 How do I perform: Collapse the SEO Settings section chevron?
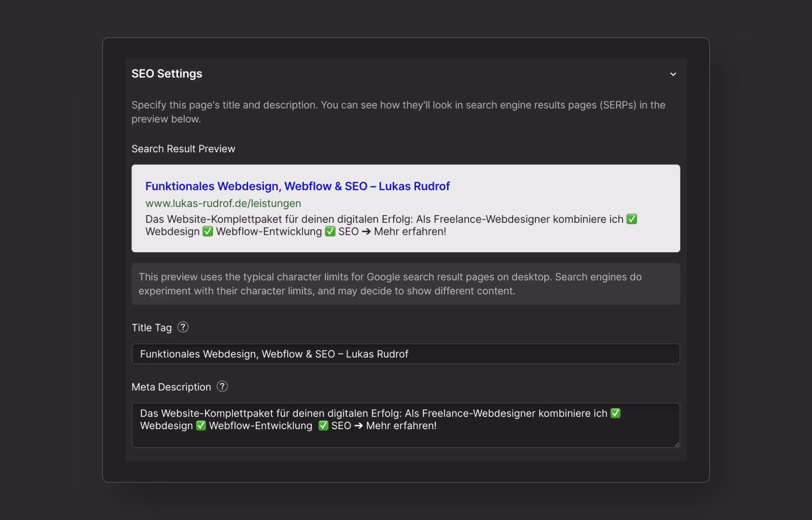(673, 74)
